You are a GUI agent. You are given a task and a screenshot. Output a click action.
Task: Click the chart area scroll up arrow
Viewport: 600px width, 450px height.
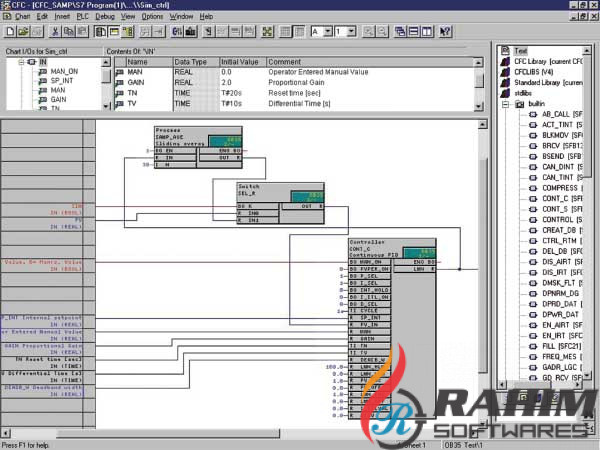click(x=483, y=124)
